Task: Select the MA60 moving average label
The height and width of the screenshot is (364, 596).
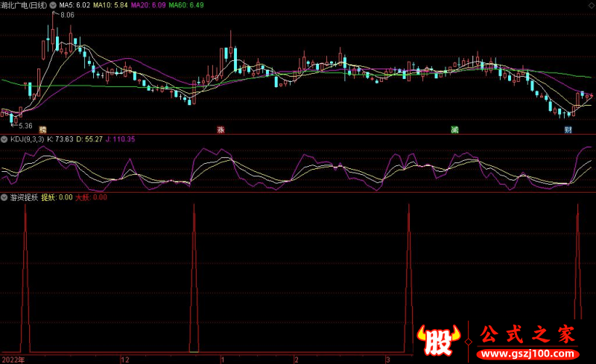Action: 185,5
